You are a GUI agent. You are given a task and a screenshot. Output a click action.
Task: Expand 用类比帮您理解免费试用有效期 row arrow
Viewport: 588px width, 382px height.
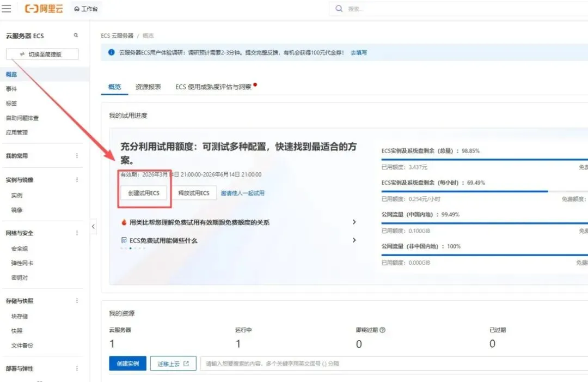(x=354, y=222)
